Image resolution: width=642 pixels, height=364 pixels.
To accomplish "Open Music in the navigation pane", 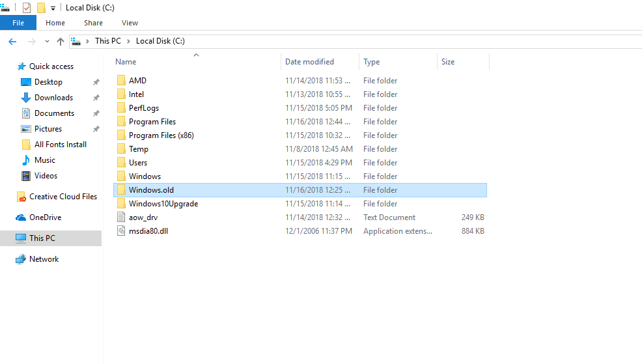I will click(45, 160).
